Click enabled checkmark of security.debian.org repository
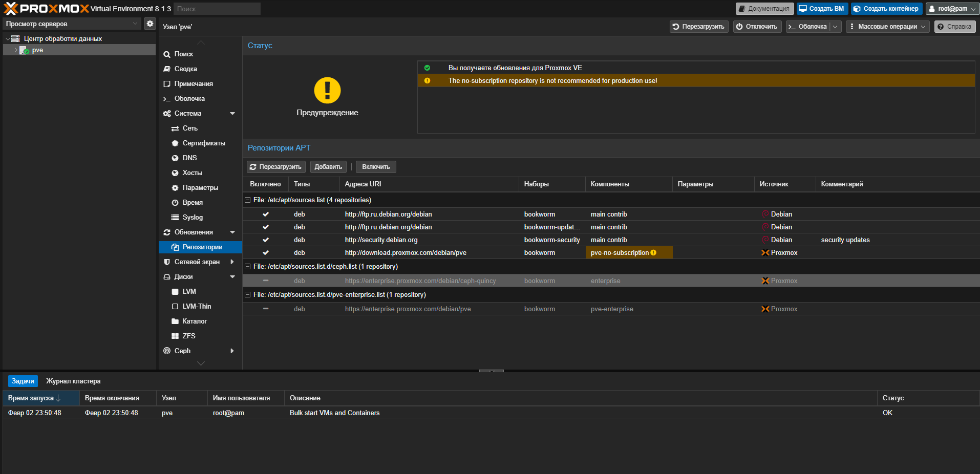 [x=266, y=240]
